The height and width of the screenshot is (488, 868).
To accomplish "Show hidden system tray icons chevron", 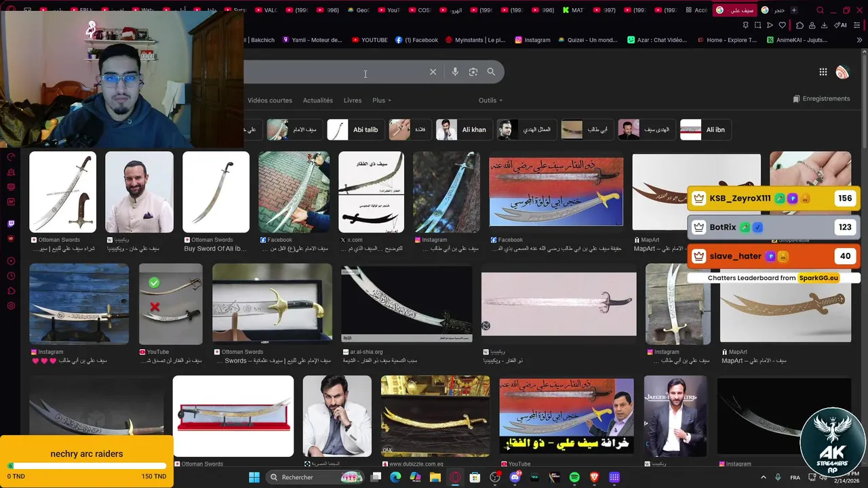I will (x=763, y=477).
